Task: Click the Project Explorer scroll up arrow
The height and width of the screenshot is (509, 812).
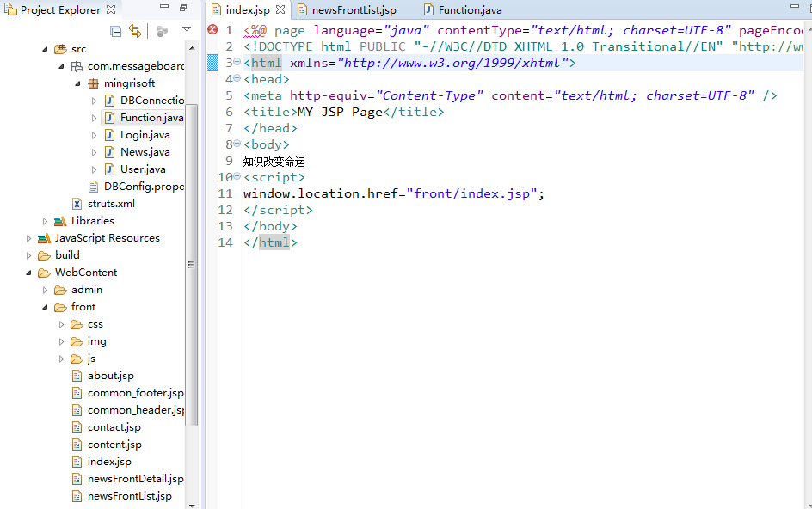Action: 192,48
